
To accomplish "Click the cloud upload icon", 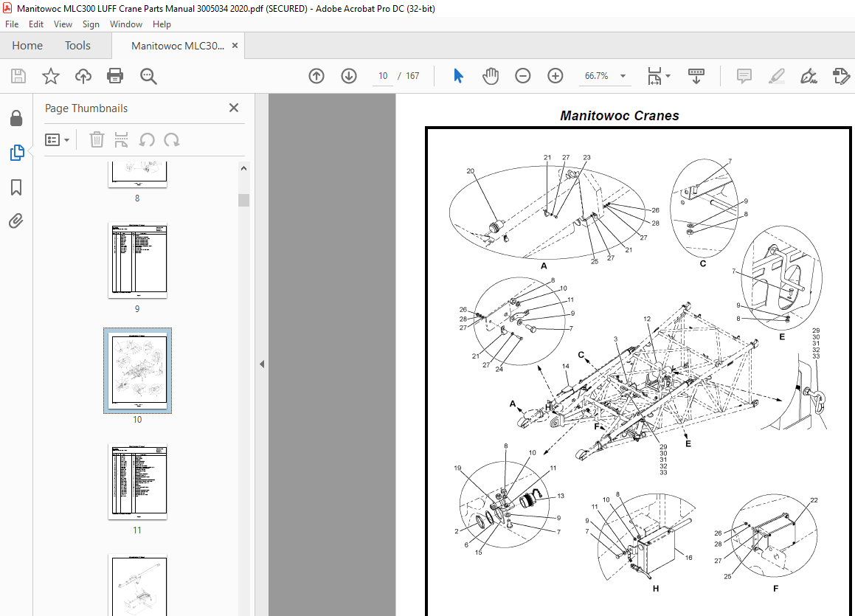I will tap(83, 76).
